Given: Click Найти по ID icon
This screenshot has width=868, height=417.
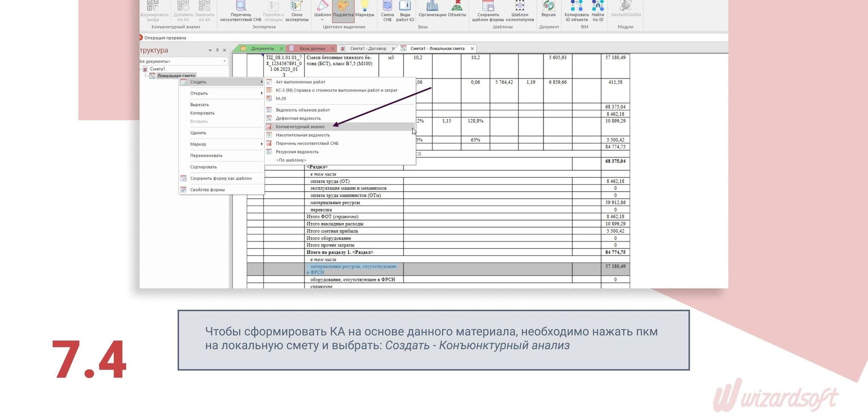Looking at the screenshot, I should [598, 11].
